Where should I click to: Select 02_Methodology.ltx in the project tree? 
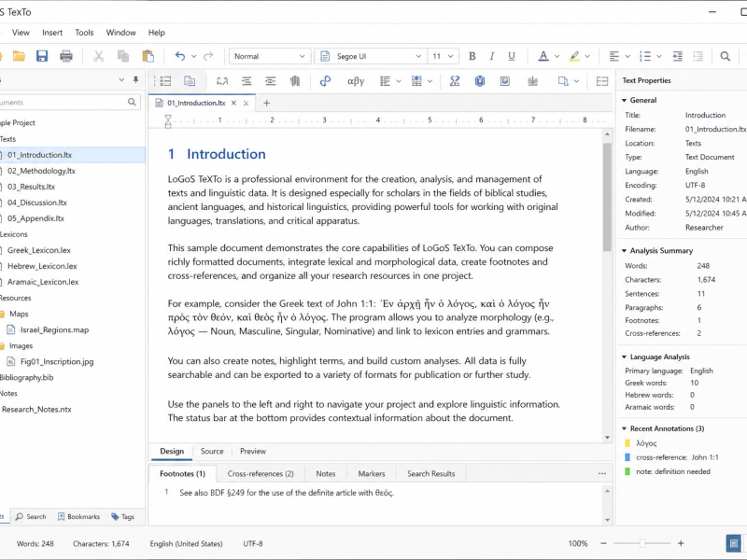tap(41, 171)
